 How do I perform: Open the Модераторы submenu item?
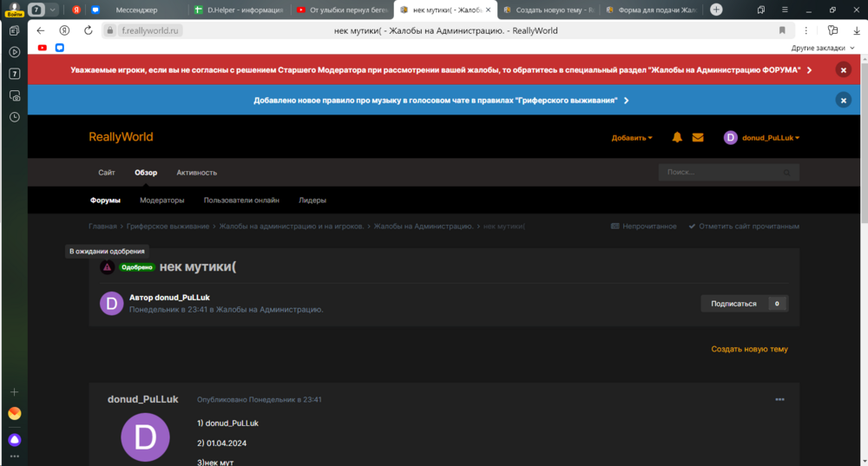(x=161, y=200)
